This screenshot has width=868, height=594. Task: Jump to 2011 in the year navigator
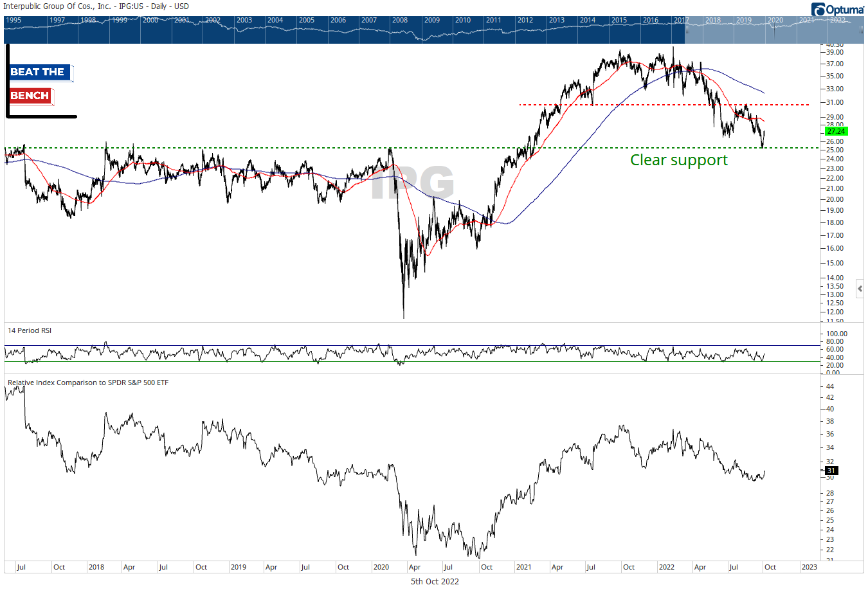point(494,20)
